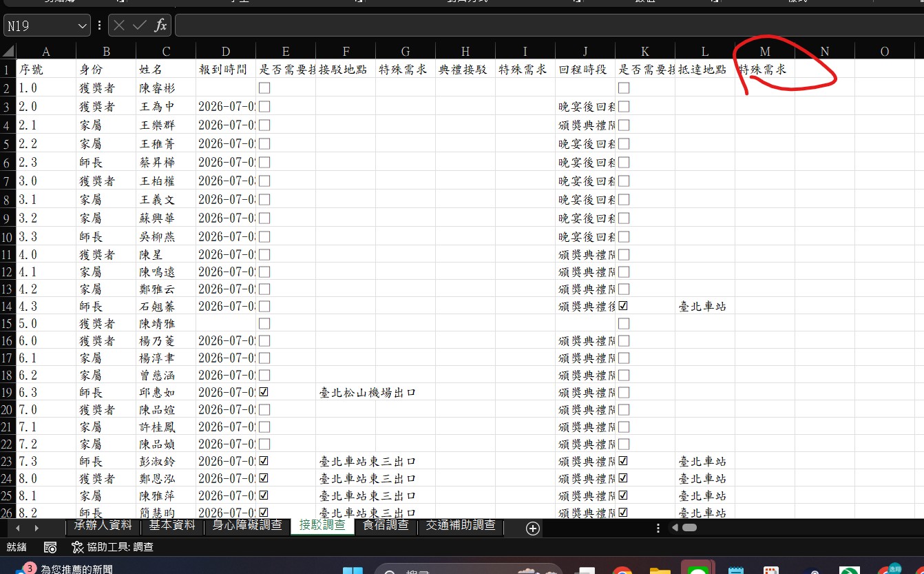The height and width of the screenshot is (574, 924).
Task: Check column E checkbox for 王為中
Action: (264, 107)
